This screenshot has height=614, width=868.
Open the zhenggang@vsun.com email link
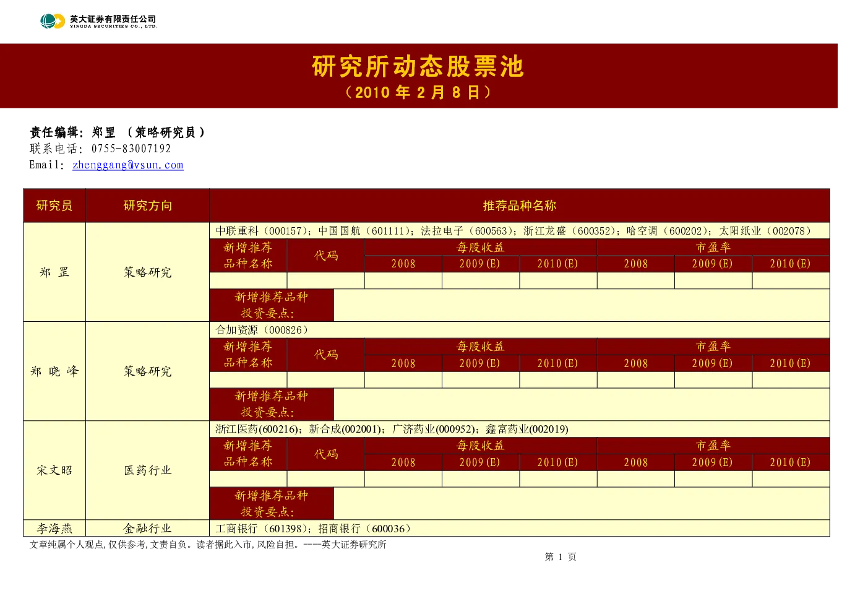point(128,165)
